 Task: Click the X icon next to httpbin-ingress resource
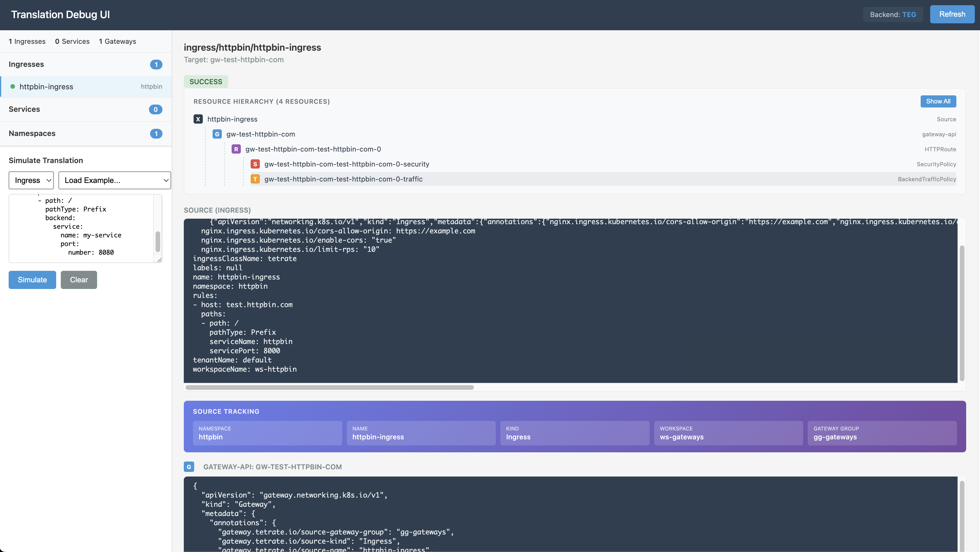pyautogui.click(x=198, y=119)
